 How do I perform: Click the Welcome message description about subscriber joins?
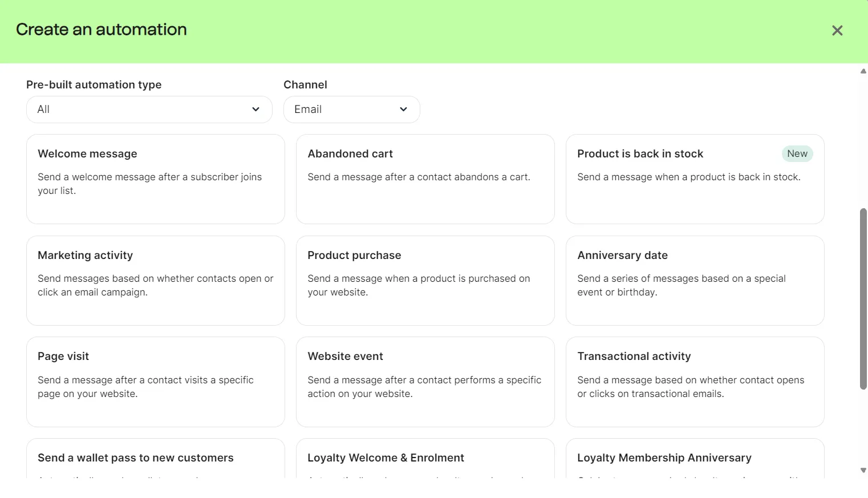tap(150, 184)
